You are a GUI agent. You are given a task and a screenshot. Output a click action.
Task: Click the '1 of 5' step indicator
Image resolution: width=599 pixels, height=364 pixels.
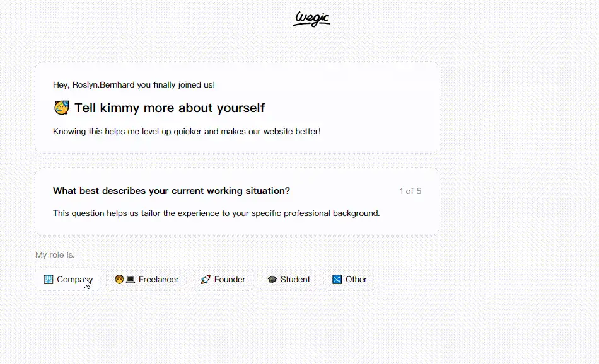click(410, 191)
